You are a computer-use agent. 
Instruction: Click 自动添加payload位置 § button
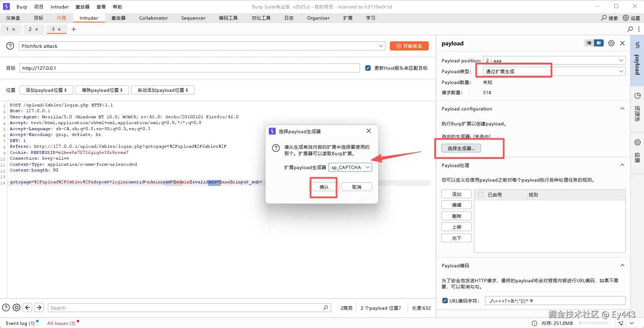163,90
